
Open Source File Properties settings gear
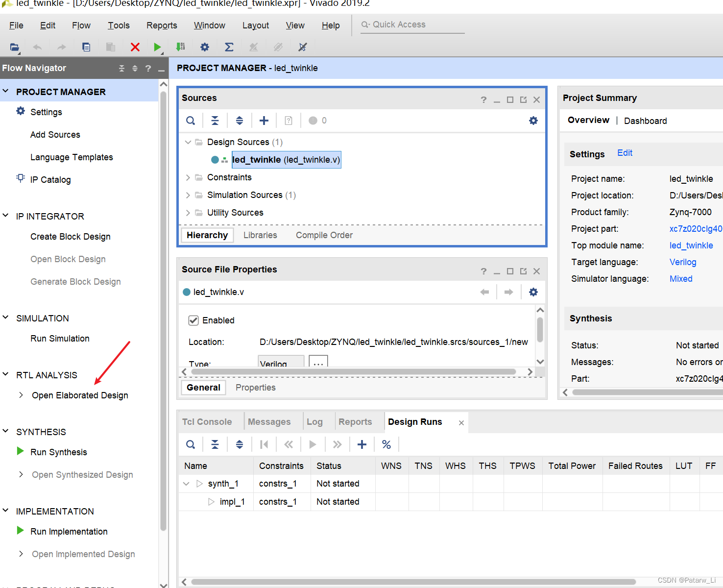click(533, 292)
